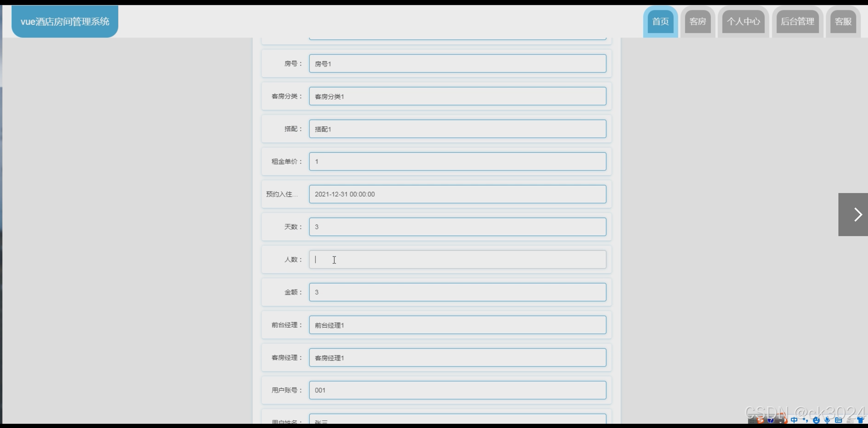Image resolution: width=868 pixels, height=428 pixels.
Task: Open the 客服 tab
Action: pyautogui.click(x=843, y=22)
